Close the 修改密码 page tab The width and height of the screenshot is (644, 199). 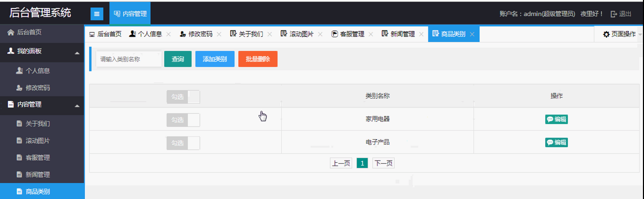[219, 34]
